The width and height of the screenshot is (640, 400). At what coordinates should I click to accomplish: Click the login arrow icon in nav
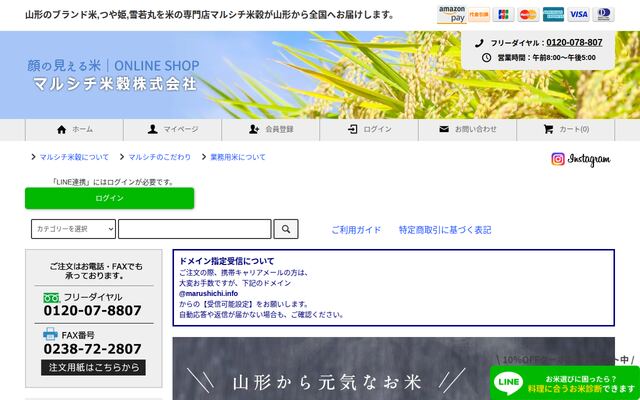point(353,129)
